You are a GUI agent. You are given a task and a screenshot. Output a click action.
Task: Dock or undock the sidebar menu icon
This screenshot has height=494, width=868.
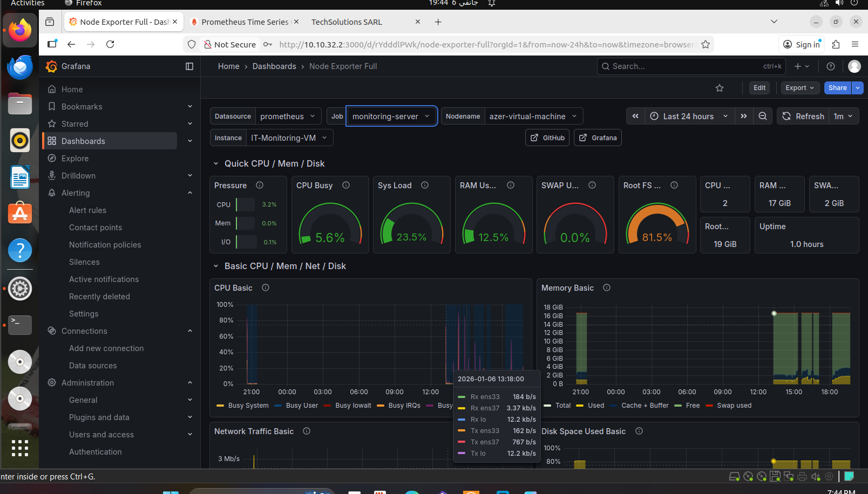[x=189, y=66]
